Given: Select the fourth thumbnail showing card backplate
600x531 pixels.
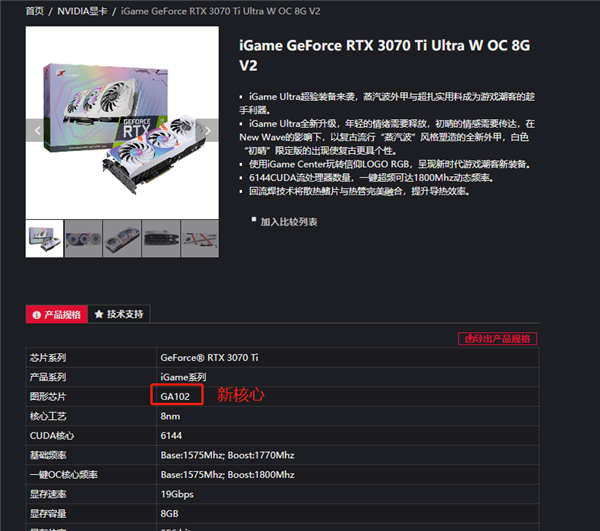Looking at the screenshot, I should pyautogui.click(x=161, y=239).
